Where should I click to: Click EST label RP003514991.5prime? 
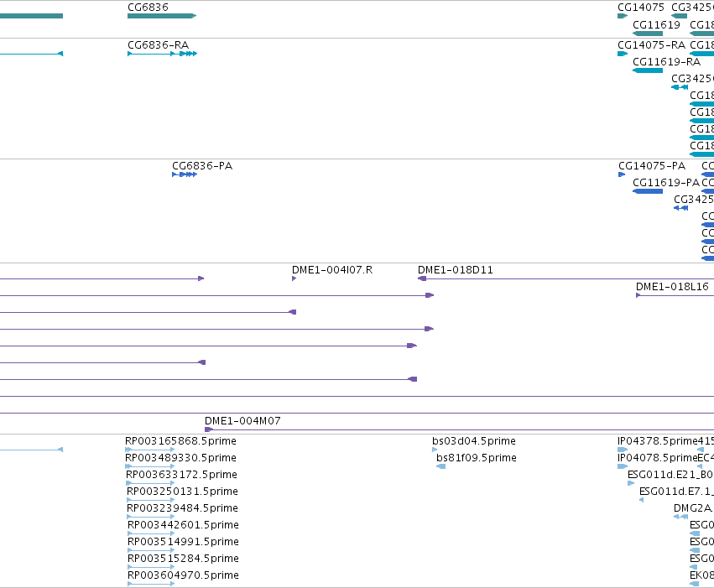coord(183,542)
